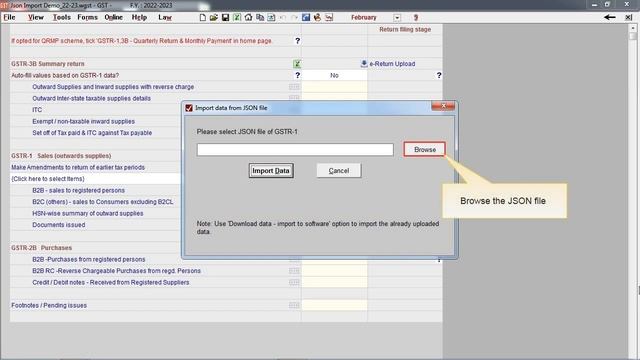Select the 'ITC' row
Image resolution: width=640 pixels, height=360 pixels.
[37, 110]
